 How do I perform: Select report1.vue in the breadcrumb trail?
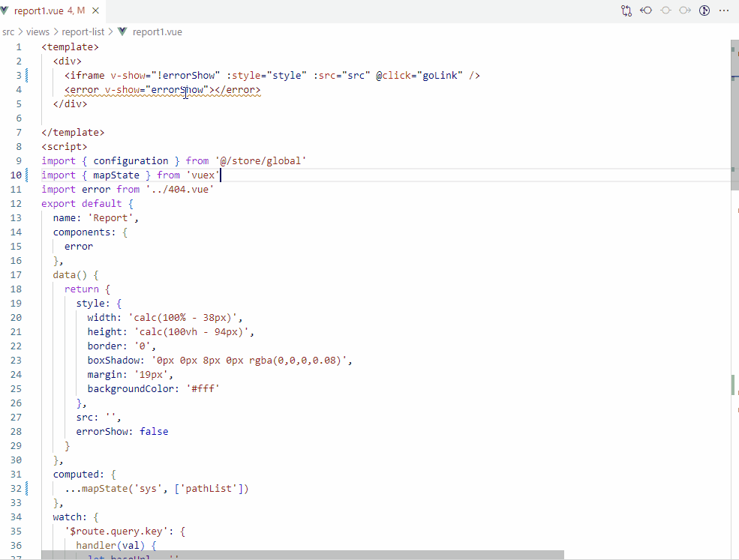point(156,31)
